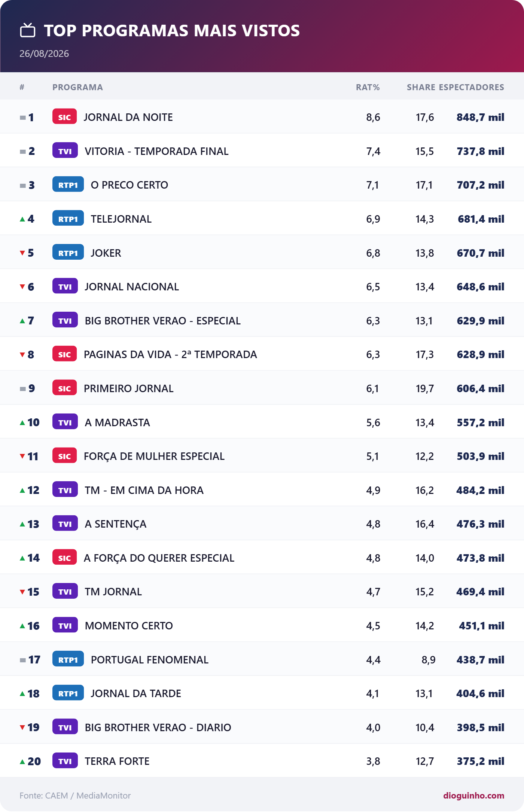This screenshot has width=524, height=812.
Task: Click the red down arrow beside rank 5
Action: coord(22,253)
